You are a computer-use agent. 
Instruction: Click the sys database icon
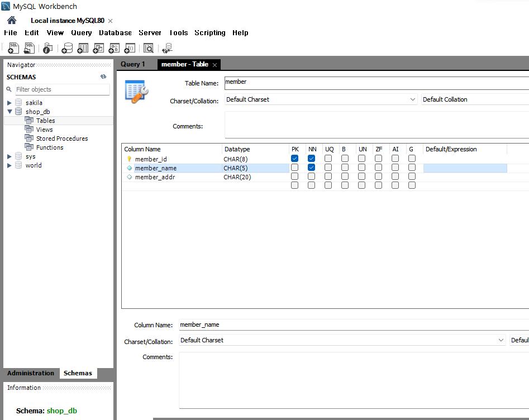[x=18, y=156]
